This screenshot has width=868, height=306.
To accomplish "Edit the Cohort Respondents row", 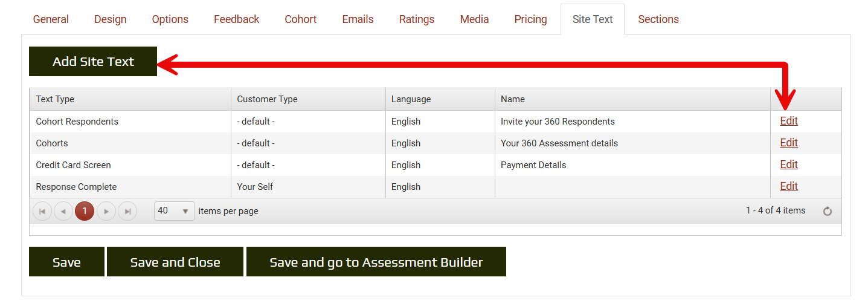I will 788,121.
